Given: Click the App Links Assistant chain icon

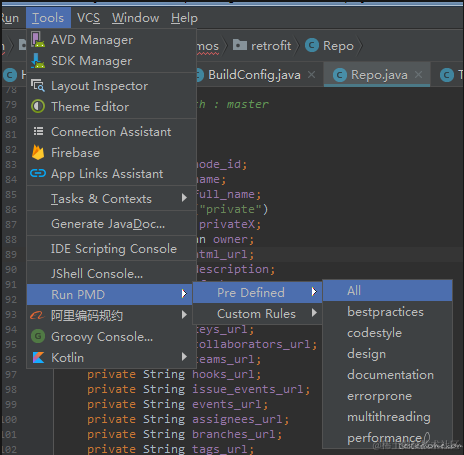Looking at the screenshot, I should click(x=38, y=173).
